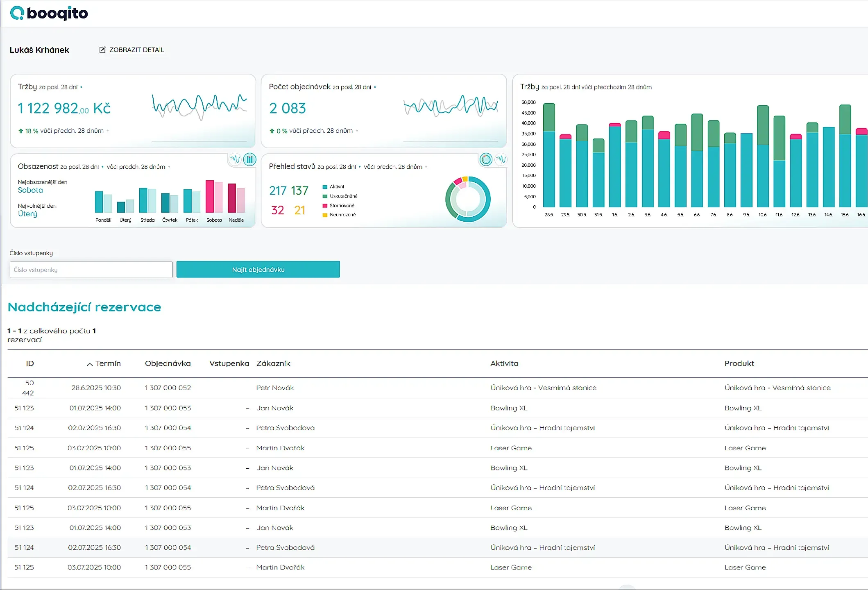Click the Aktivní color swatch in legend
The image size is (868, 590).
pos(325,186)
